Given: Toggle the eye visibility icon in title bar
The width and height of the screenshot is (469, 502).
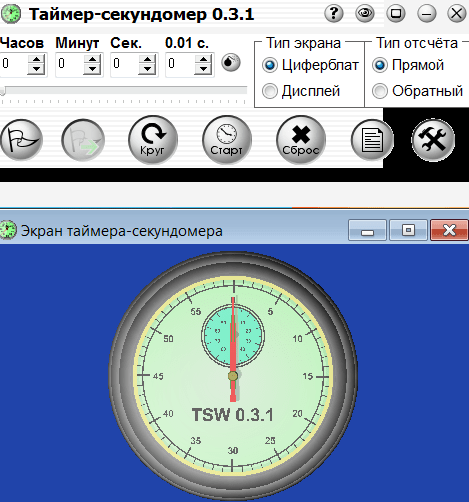Looking at the screenshot, I should click(365, 14).
